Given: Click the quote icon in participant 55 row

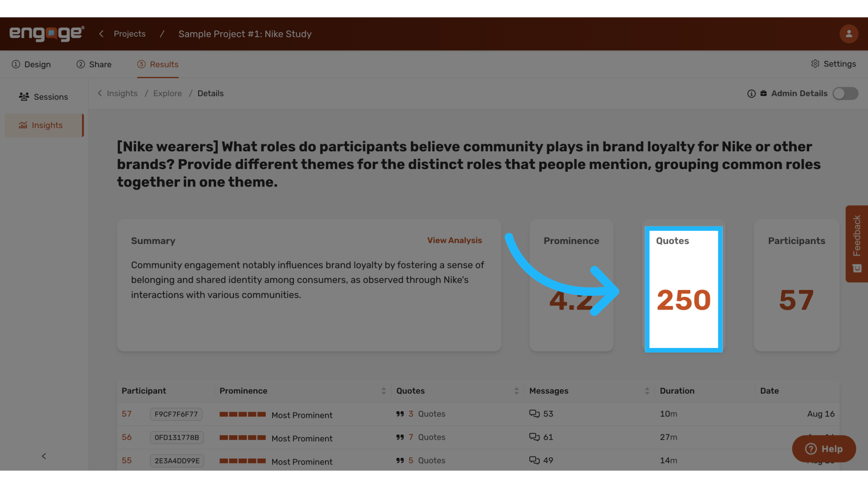Looking at the screenshot, I should pyautogui.click(x=400, y=460).
